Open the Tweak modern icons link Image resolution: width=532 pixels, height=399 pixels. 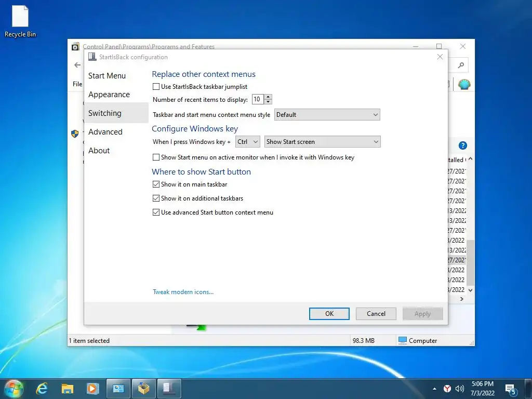click(x=183, y=292)
